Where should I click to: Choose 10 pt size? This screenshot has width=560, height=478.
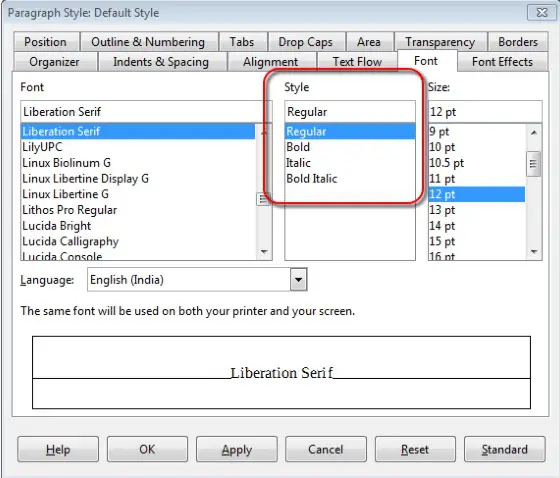(477, 147)
